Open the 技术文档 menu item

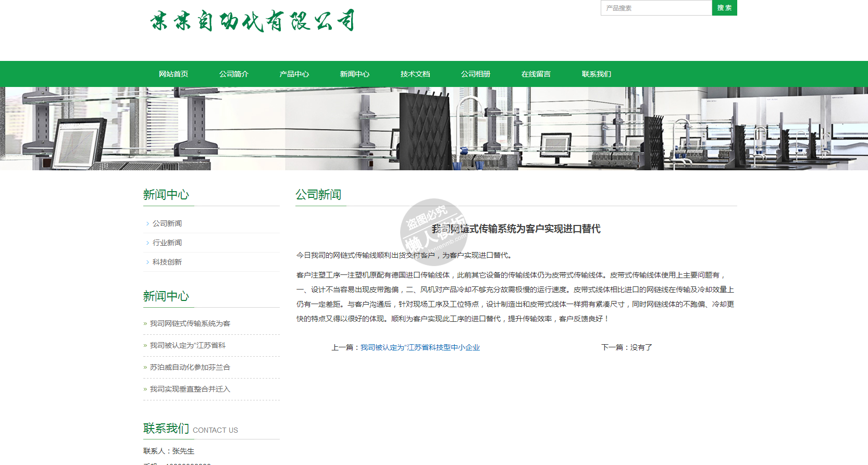[415, 74]
